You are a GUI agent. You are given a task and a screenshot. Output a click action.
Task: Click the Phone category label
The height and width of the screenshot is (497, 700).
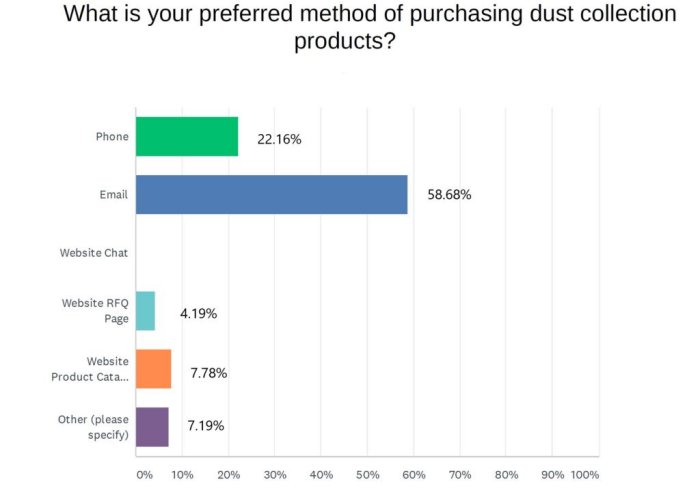(112, 137)
